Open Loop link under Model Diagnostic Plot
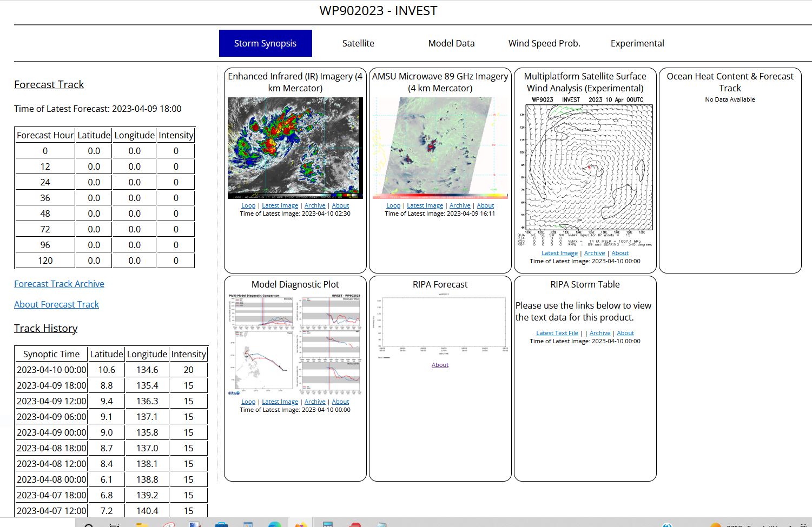812x527 pixels. click(248, 402)
